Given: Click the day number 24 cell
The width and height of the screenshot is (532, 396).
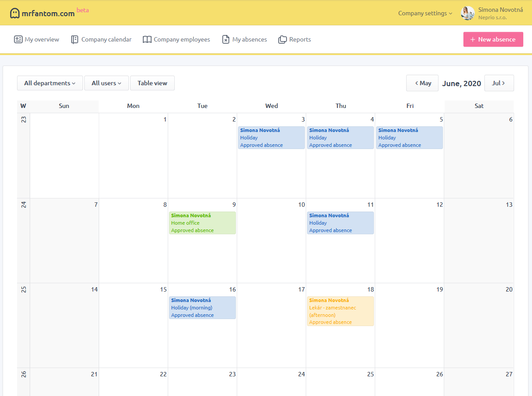Looking at the screenshot, I should 271,382.
